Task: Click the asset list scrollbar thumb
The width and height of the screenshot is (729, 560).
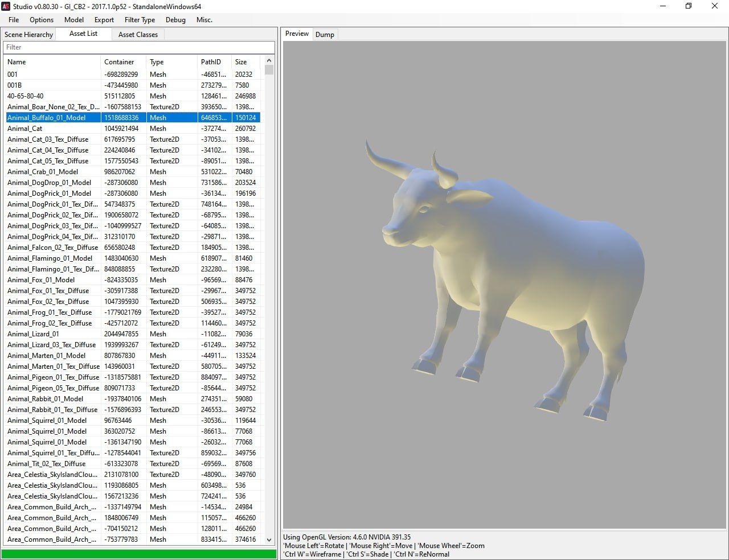Action: click(x=269, y=70)
